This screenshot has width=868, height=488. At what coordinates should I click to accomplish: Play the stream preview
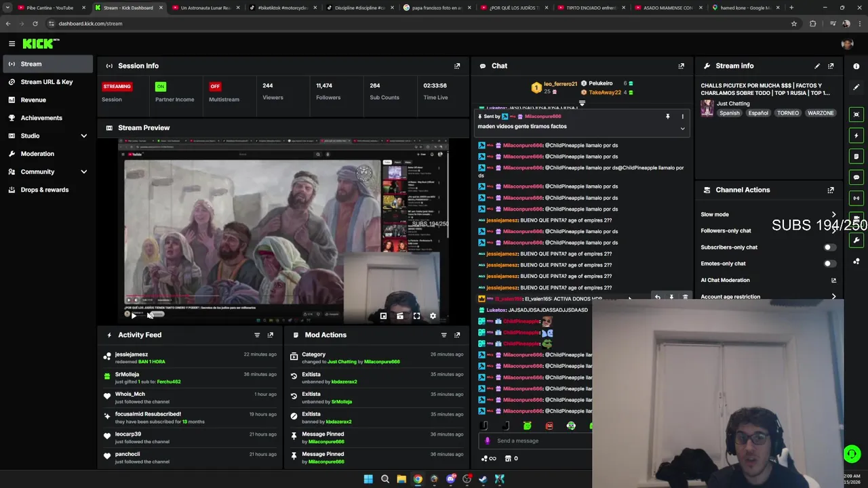click(134, 315)
